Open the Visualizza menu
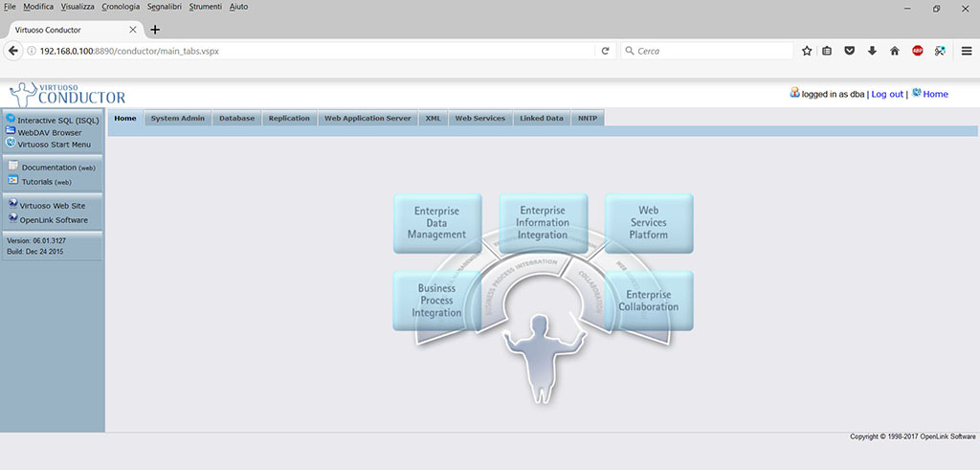Screen dimensions: 980x470 (x=78, y=7)
